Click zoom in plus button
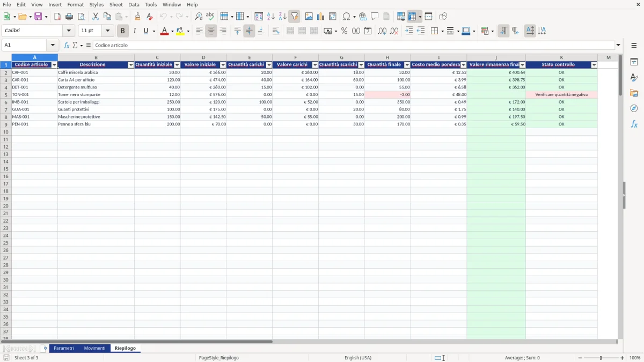Image resolution: width=644 pixels, height=362 pixels. coord(623,358)
